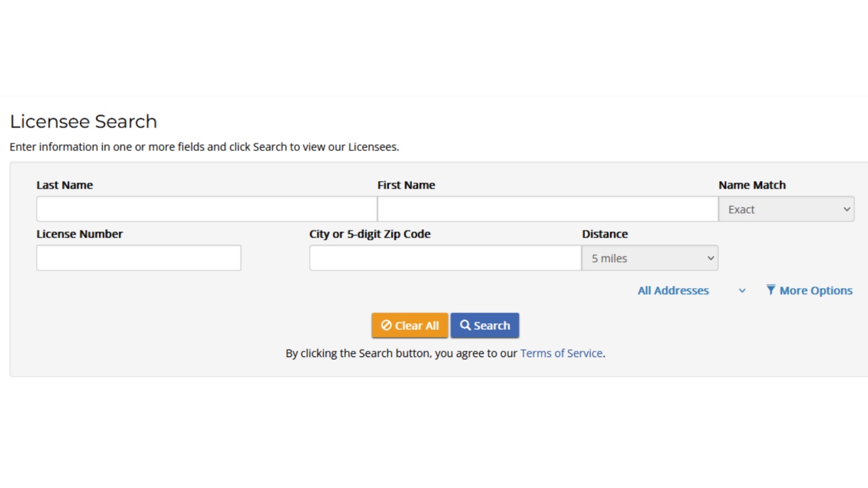Click the magnifying glass icon on Search
The height and width of the screenshot is (488, 868).
pos(465,325)
